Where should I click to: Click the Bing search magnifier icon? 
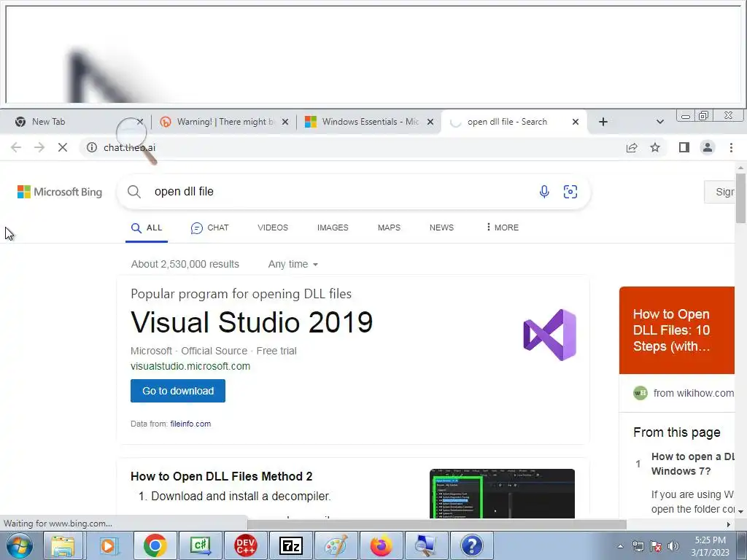(x=134, y=192)
